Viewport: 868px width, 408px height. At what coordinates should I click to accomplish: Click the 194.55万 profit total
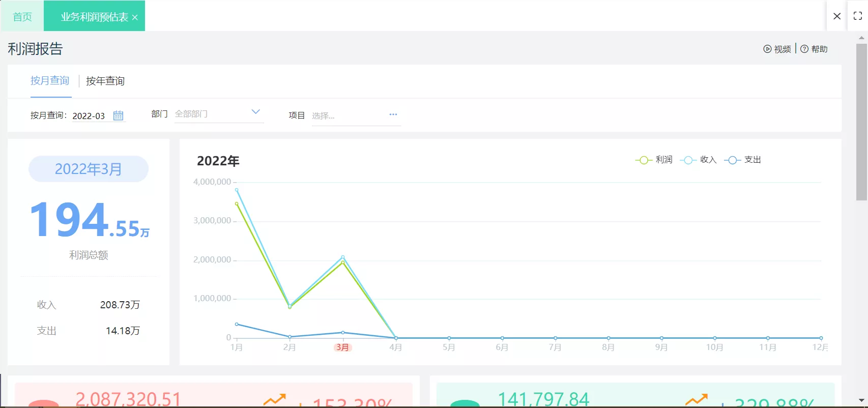tap(90, 220)
